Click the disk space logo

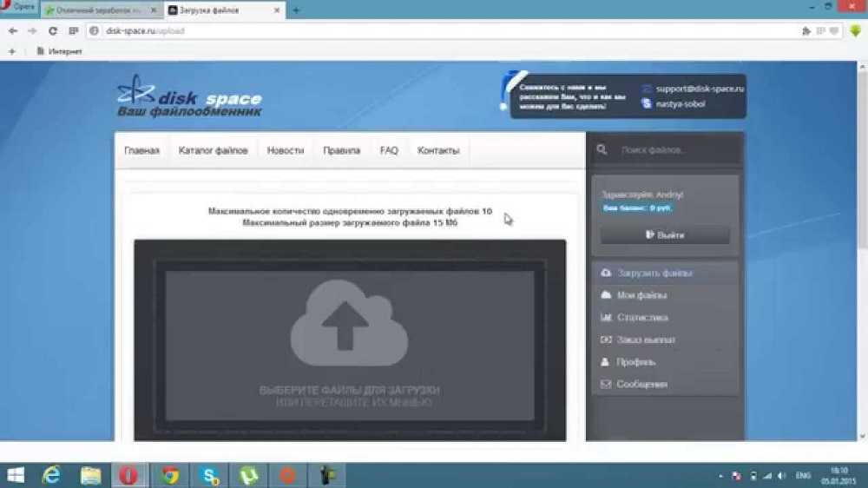(x=189, y=98)
